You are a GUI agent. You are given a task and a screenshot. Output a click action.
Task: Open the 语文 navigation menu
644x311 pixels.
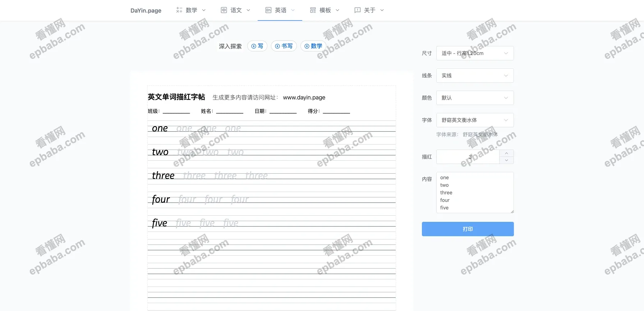point(235,10)
